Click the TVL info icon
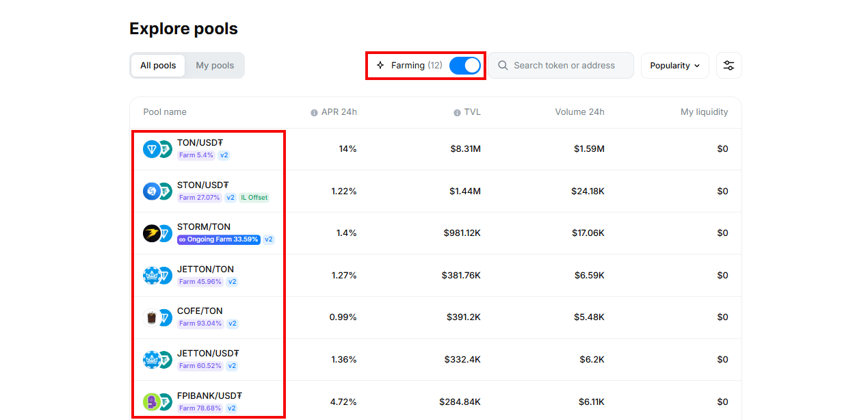 click(457, 113)
